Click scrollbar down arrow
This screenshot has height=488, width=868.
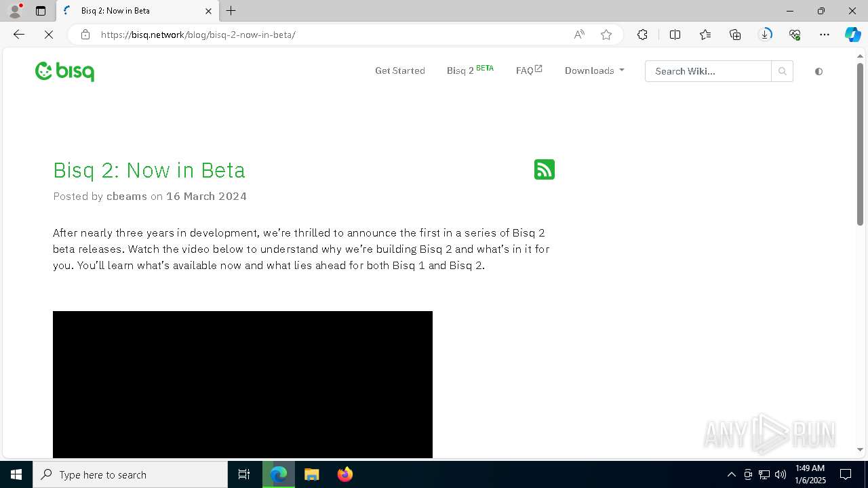[860, 449]
